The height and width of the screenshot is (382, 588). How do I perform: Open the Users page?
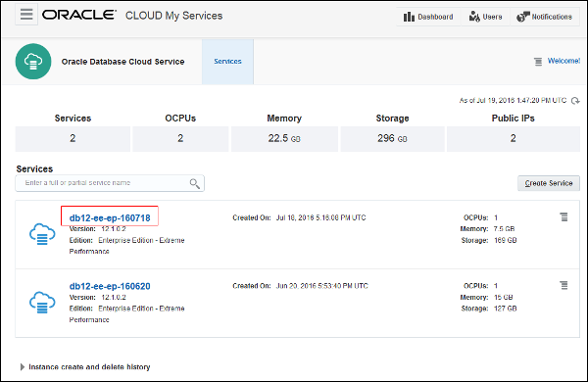(485, 17)
